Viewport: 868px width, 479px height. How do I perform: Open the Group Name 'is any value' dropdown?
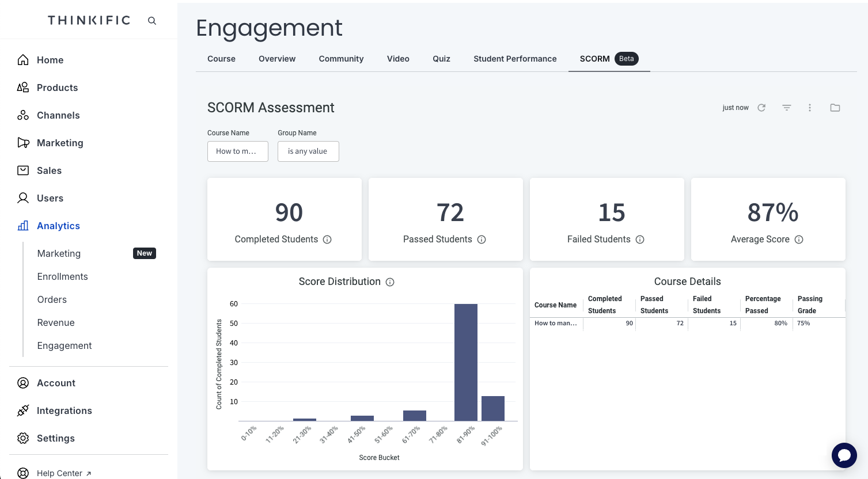coord(308,151)
